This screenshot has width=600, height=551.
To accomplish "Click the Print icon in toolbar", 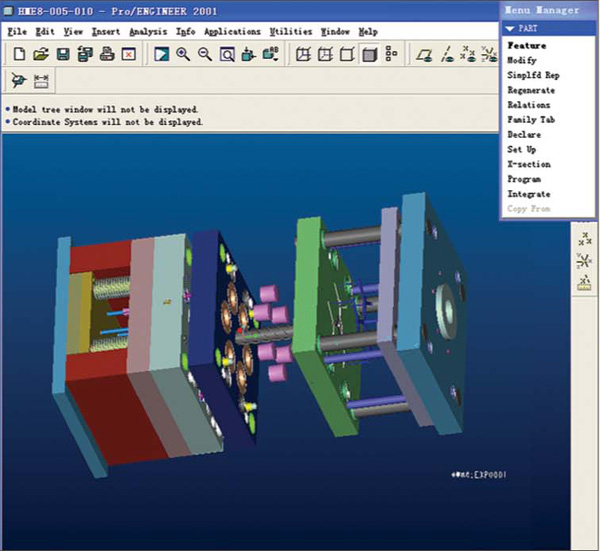I will (x=106, y=54).
